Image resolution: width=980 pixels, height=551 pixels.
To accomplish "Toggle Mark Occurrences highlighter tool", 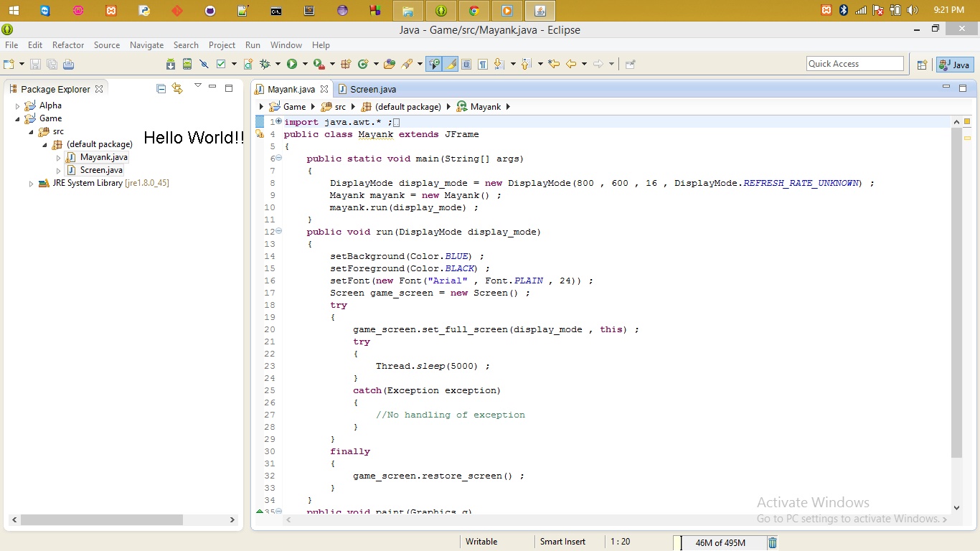I will (x=451, y=64).
